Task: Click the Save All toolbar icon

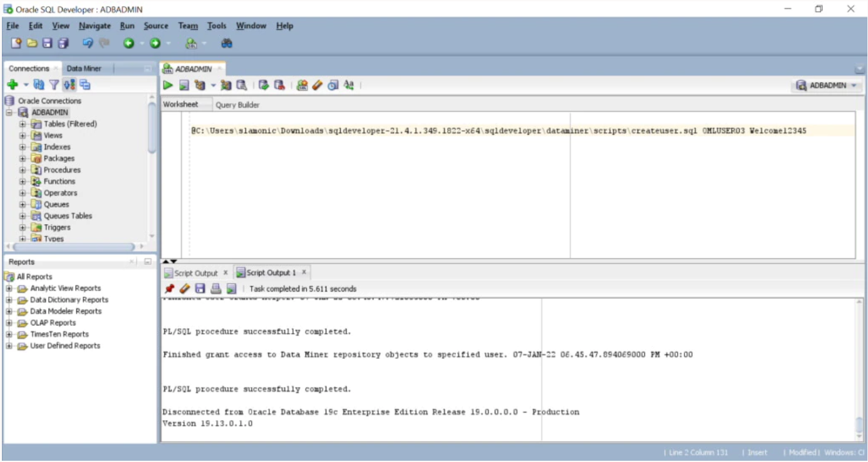Action: coord(63,43)
